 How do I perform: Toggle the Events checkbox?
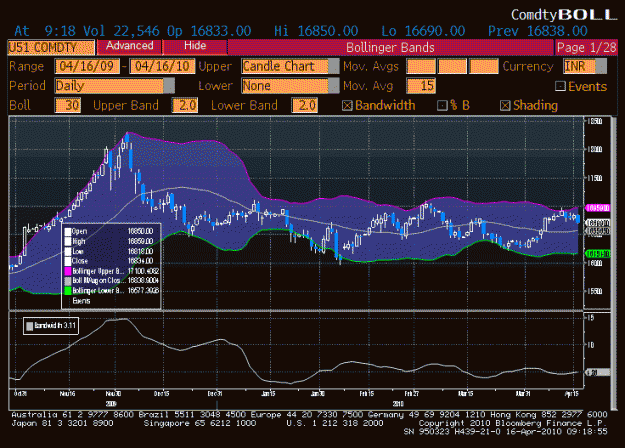(x=560, y=86)
